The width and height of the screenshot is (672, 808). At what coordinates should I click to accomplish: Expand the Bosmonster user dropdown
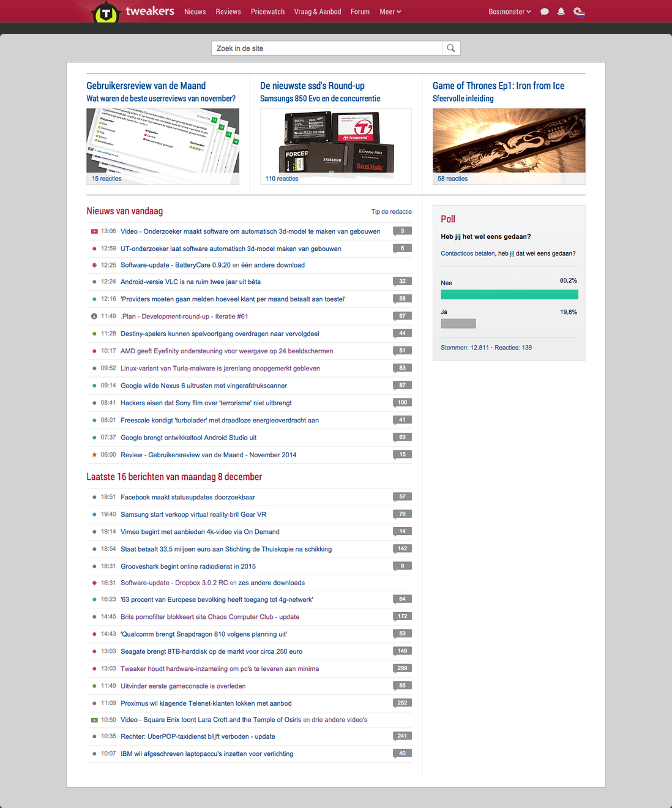point(509,12)
